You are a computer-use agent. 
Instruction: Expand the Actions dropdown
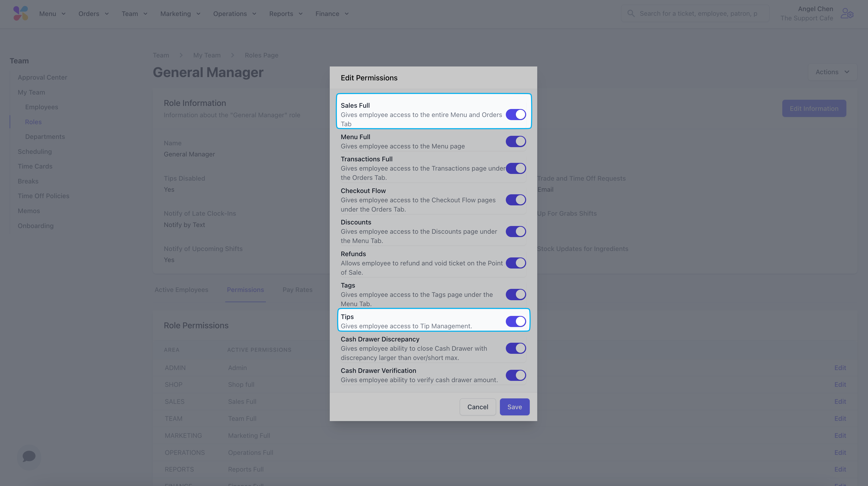(x=832, y=72)
